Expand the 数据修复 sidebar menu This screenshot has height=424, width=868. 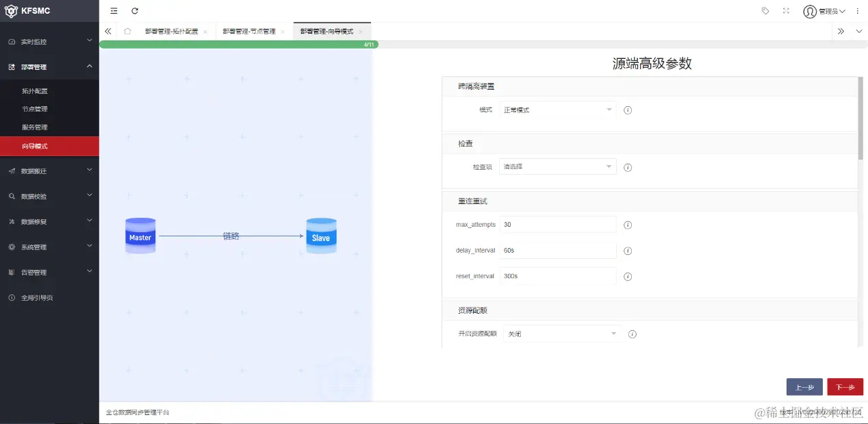49,221
